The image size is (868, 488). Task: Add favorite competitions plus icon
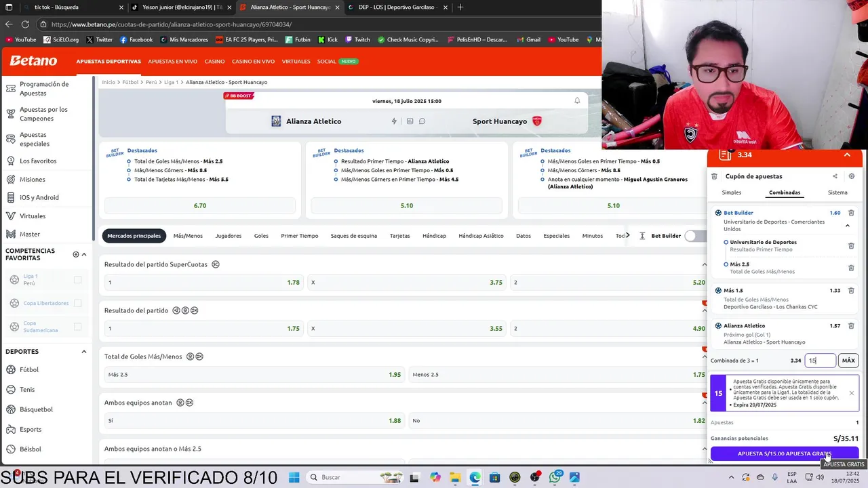75,255
